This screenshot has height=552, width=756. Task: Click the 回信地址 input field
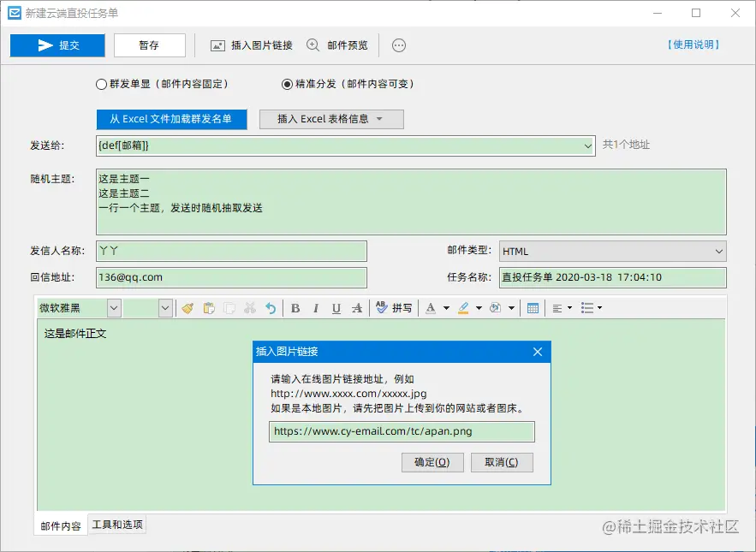coord(231,277)
